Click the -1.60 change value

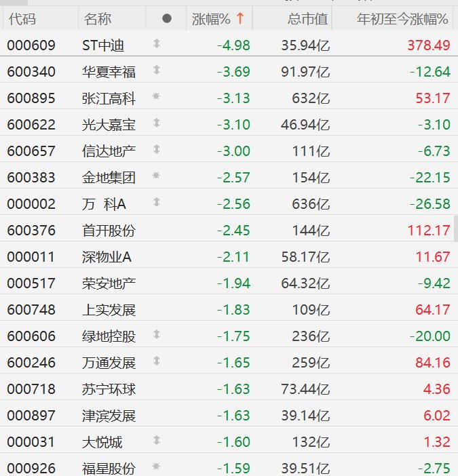tap(233, 441)
